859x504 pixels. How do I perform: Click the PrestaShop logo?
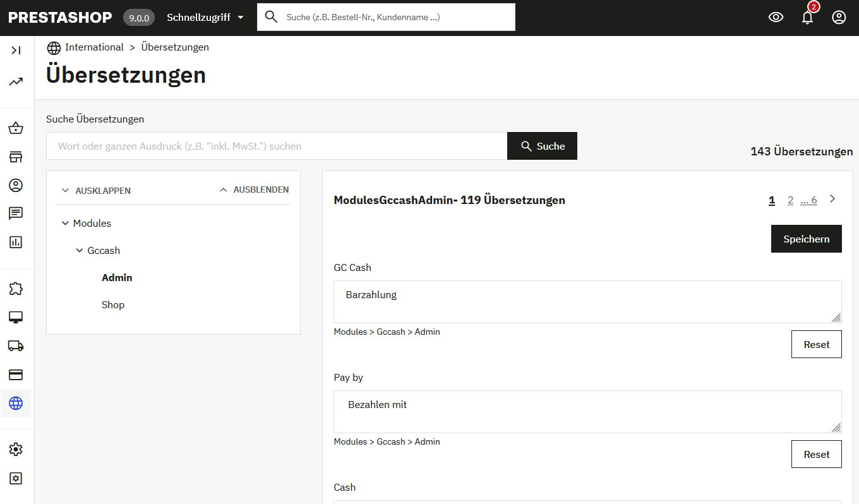click(60, 17)
